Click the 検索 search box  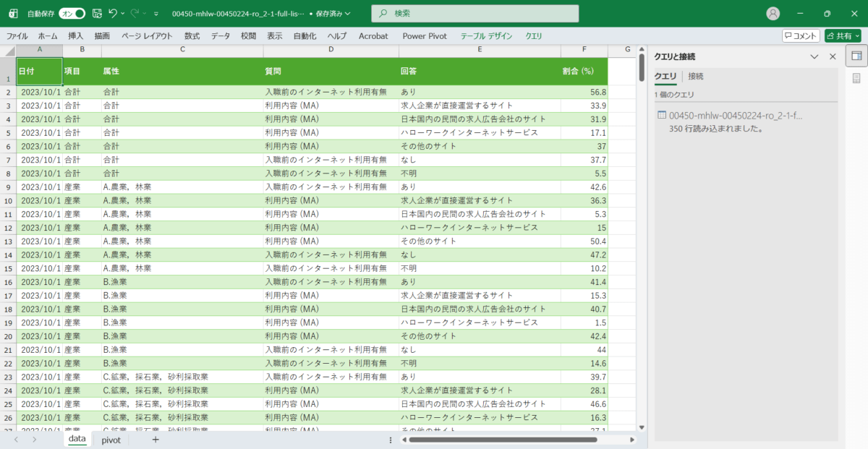tap(475, 14)
